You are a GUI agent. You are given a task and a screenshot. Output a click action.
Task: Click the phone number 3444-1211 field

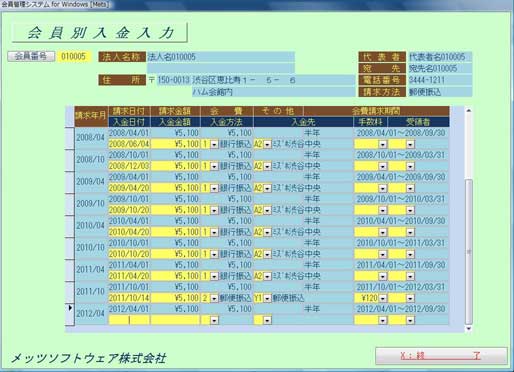(440, 80)
